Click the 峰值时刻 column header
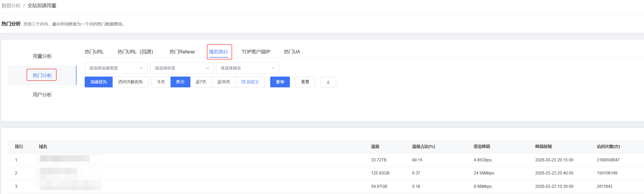This screenshot has width=644, height=194. point(543,147)
